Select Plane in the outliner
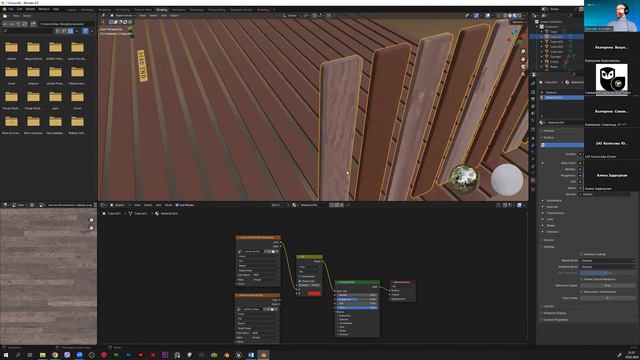 point(554,67)
